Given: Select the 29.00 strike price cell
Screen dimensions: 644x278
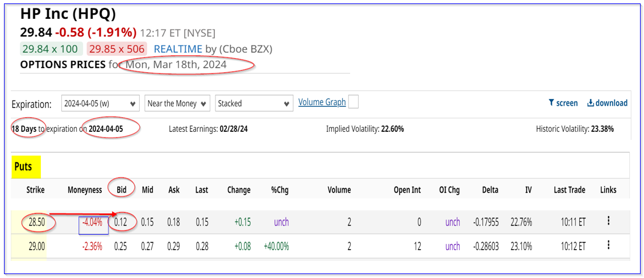Looking at the screenshot, I should click(x=36, y=246).
